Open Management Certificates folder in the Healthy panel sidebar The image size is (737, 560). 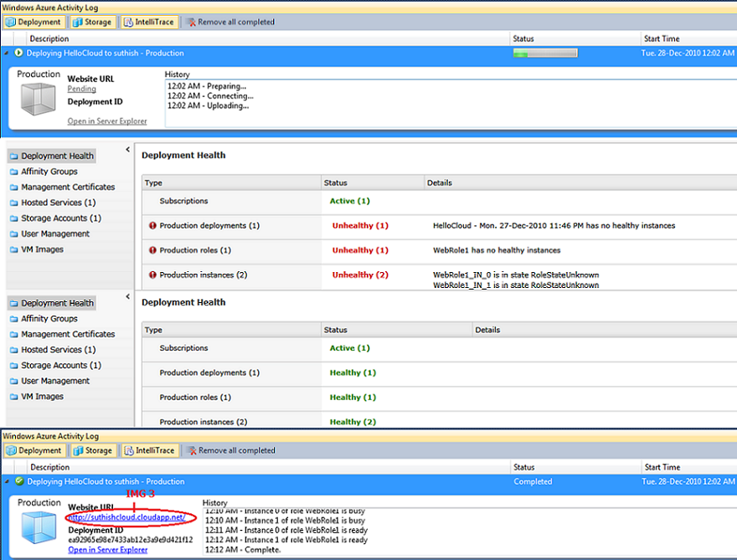[x=63, y=334]
